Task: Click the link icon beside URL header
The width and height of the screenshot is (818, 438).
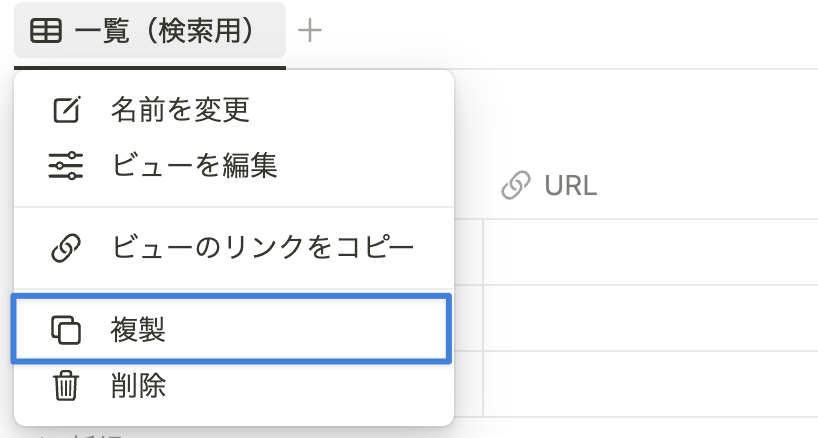Action: 515,186
